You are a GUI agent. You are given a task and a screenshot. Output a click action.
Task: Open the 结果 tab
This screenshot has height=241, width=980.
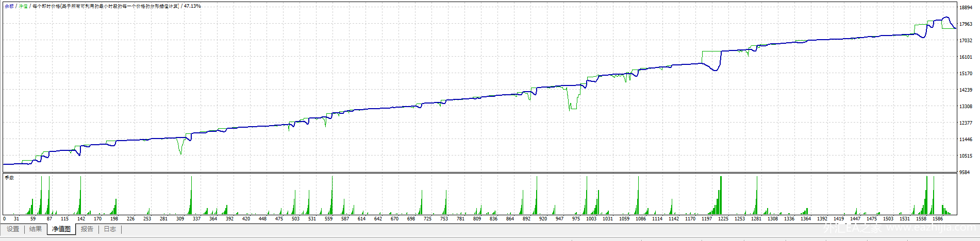click(36, 229)
